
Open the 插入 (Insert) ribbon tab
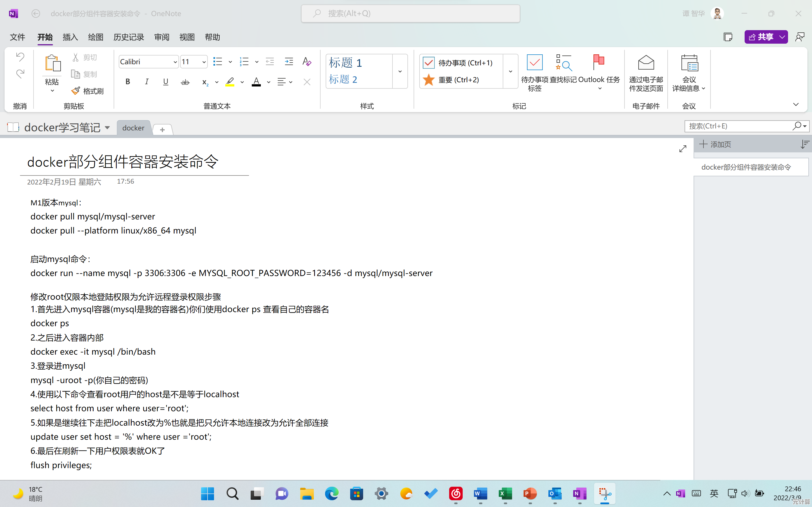(x=70, y=37)
